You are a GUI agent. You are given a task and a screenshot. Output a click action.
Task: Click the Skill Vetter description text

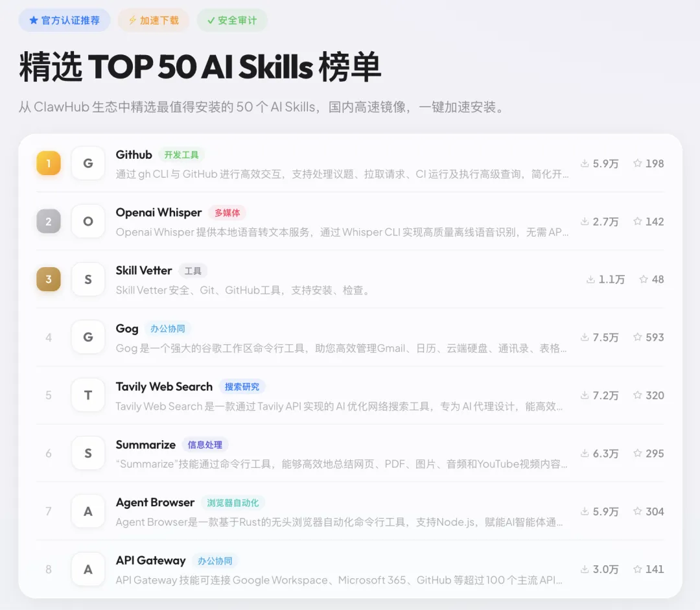pos(243,290)
